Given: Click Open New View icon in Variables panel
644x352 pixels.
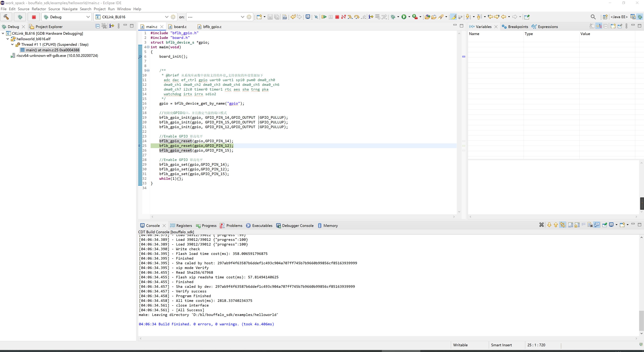Looking at the screenshot, I should tap(613, 26).
